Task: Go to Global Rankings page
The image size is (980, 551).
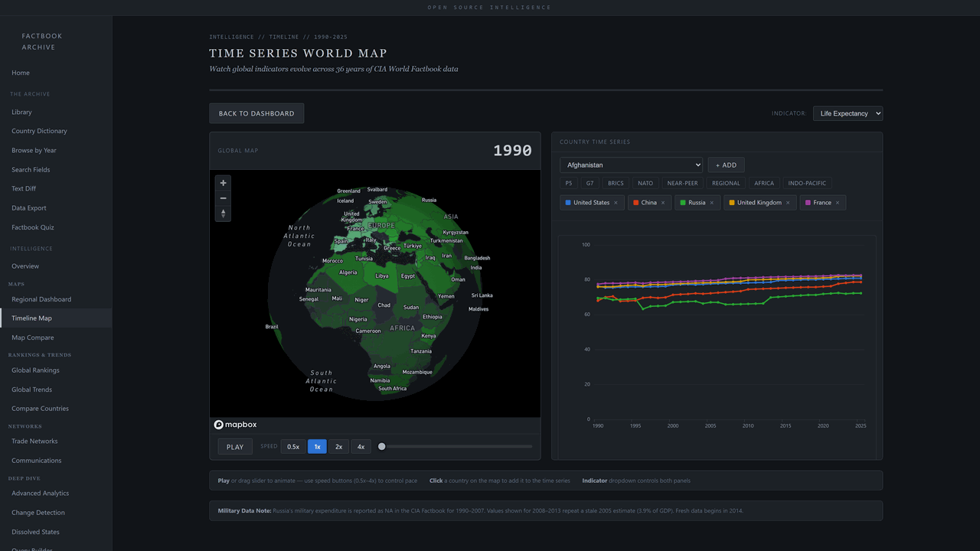Action: pos(35,370)
